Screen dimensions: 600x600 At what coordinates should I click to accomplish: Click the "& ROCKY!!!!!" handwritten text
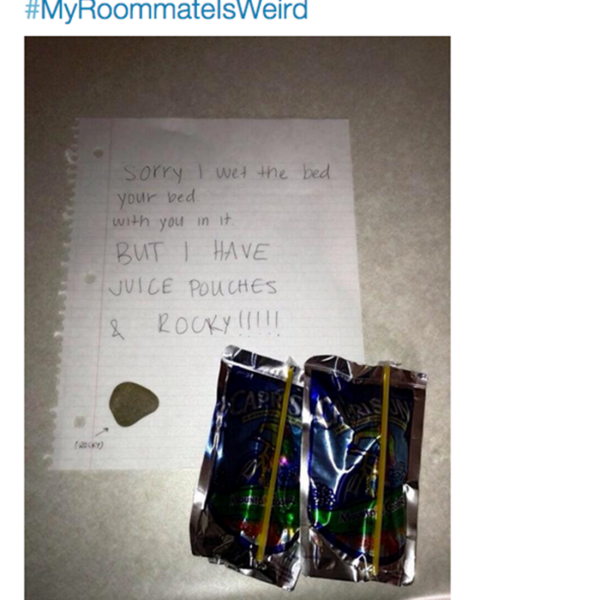[x=194, y=325]
